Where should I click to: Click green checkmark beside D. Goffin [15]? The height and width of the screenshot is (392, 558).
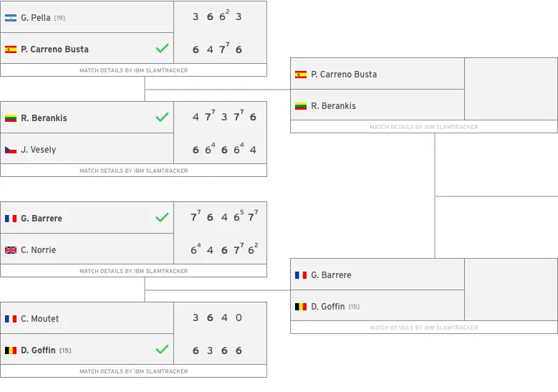tap(162, 350)
